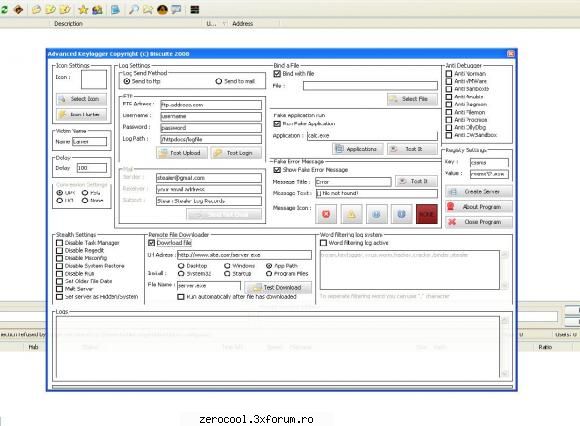The width and height of the screenshot is (580, 426).
Task: Click the chat bubble toolbar icon
Action: coord(176,9)
